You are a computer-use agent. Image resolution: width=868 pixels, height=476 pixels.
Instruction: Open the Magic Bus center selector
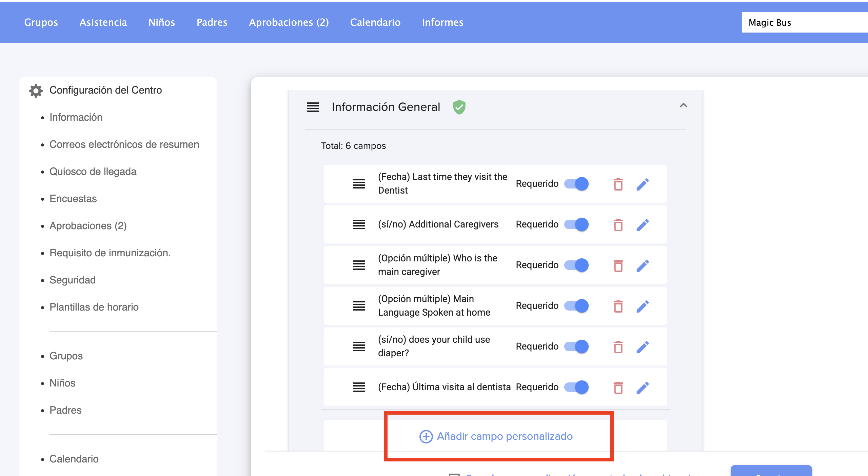tap(804, 23)
